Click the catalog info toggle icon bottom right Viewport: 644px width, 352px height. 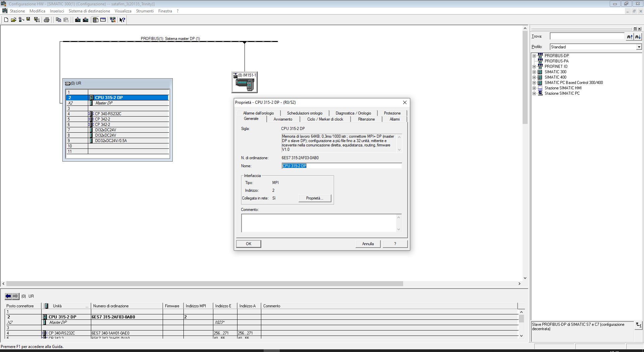click(638, 325)
